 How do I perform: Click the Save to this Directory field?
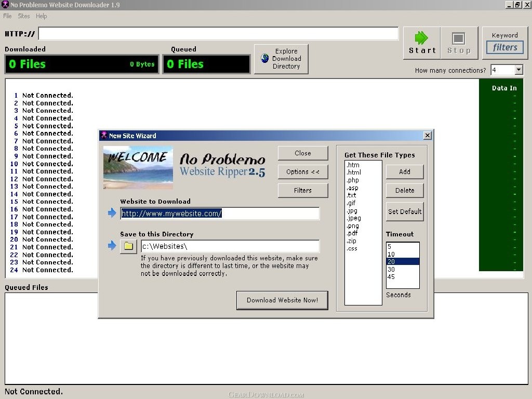coord(230,246)
